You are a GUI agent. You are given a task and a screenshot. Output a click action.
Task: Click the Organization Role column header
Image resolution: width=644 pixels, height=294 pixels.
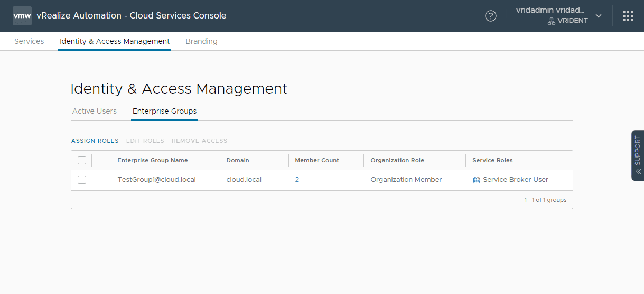tap(397, 160)
